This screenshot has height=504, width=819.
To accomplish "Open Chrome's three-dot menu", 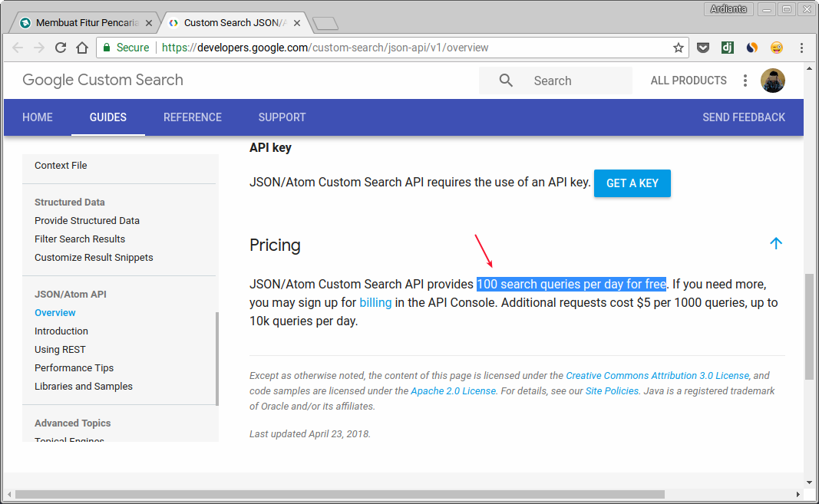I will tap(801, 48).
